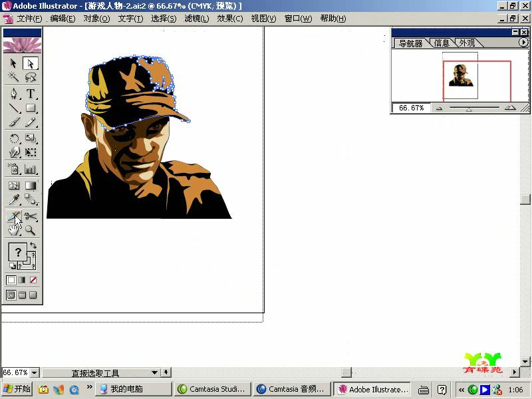Image resolution: width=532 pixels, height=399 pixels.
Task: Select the black arrow Selection tool
Action: tap(13, 63)
